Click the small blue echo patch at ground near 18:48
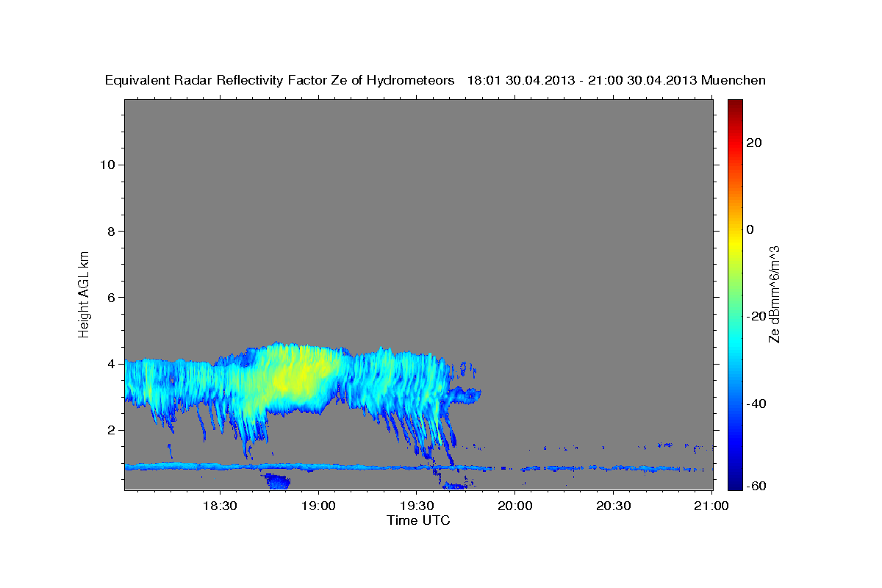 pos(278,481)
